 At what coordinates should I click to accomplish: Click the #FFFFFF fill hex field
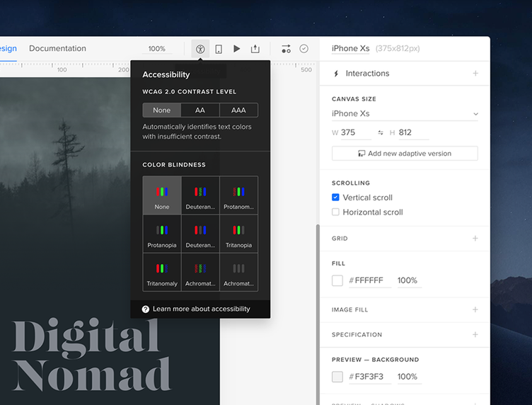click(370, 280)
